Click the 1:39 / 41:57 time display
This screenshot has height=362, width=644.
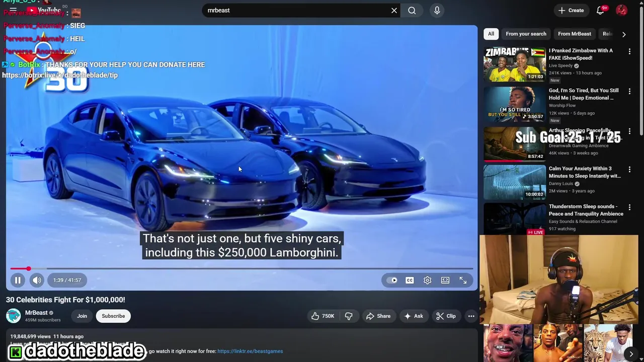coord(67,280)
